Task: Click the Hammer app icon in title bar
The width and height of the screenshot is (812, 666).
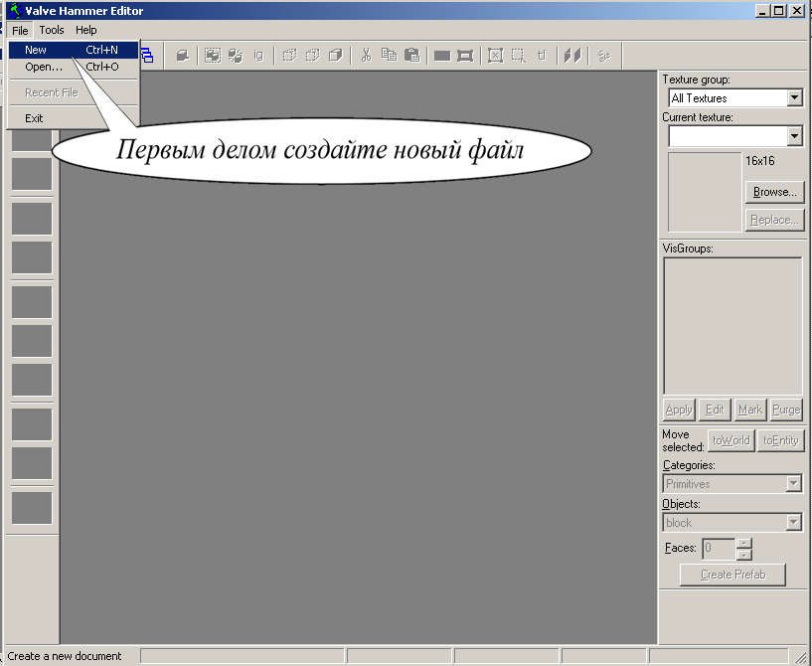Action: click(15, 10)
